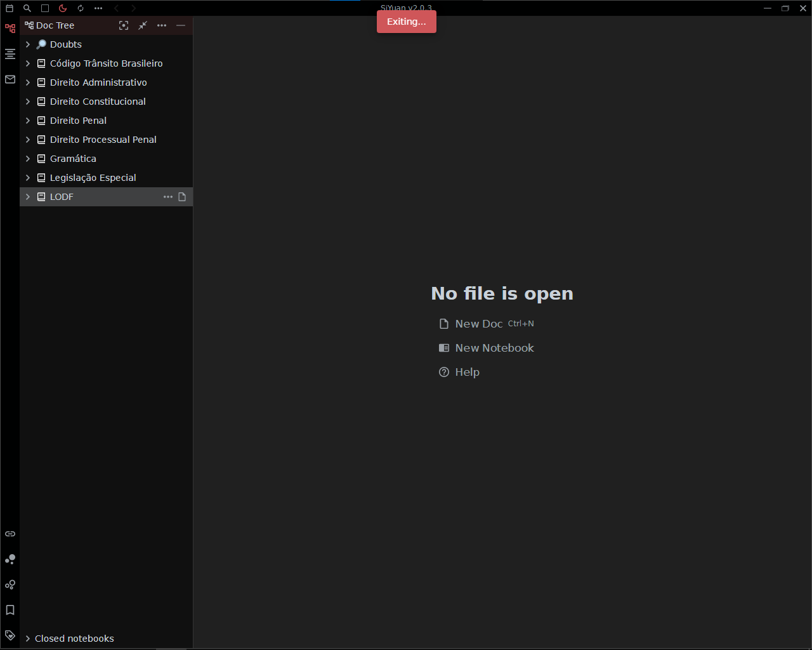Open the Tags panel icon
812x650 pixels.
10,635
